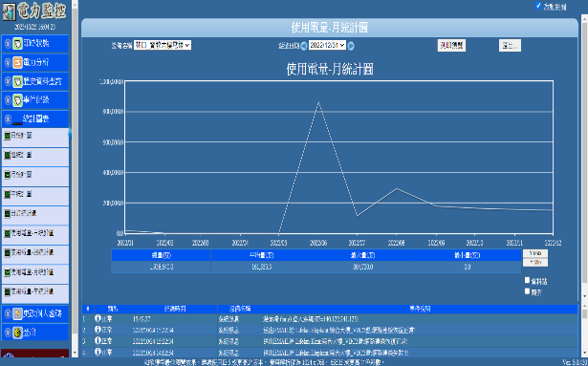Click the icon beside 使用電量-年統計圖
The width and height of the screenshot is (588, 366).
tap(7, 291)
